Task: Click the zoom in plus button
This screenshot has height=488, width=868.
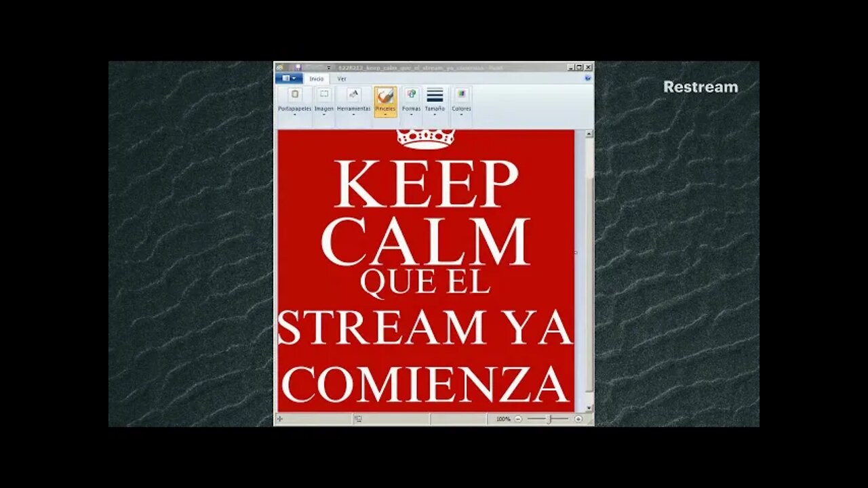Action: [x=578, y=419]
